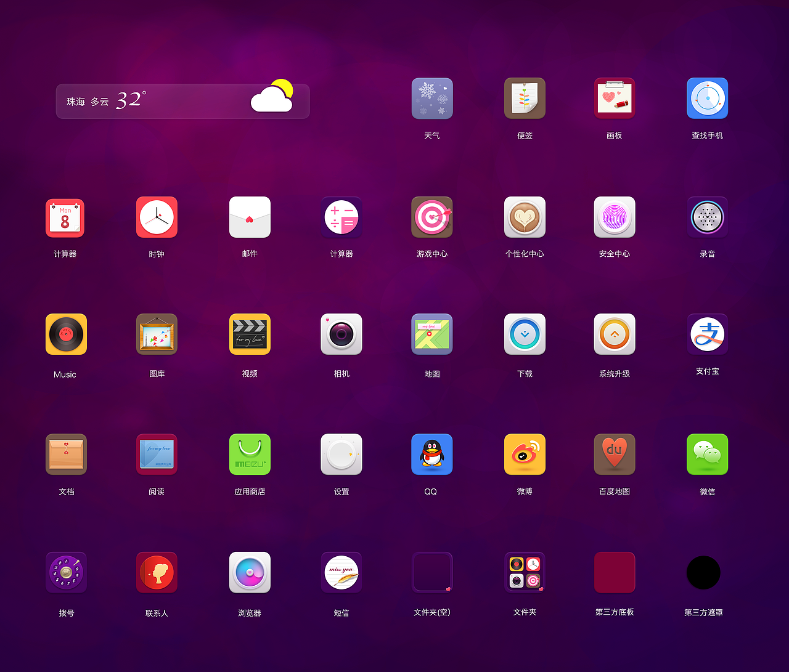Open the 地图 map icon
This screenshot has width=789, height=672.
[x=432, y=334]
